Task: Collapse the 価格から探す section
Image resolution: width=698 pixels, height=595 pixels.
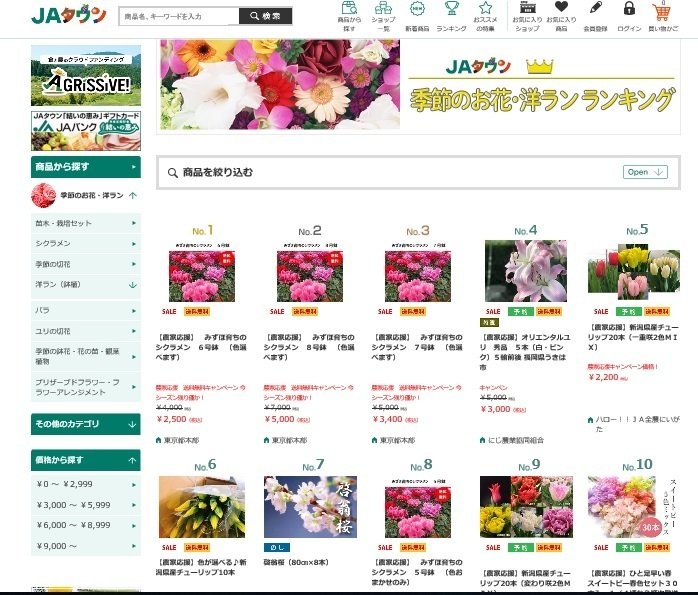Action: click(x=86, y=460)
